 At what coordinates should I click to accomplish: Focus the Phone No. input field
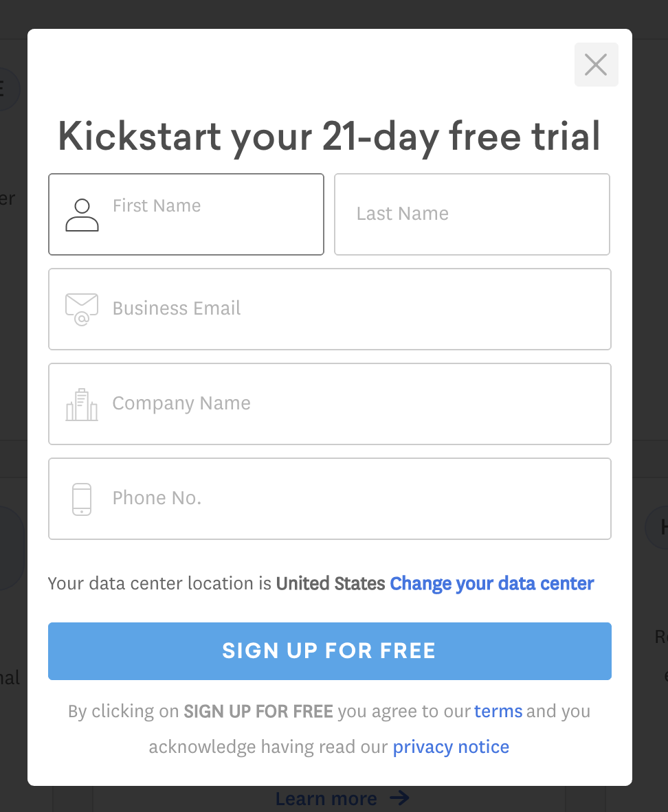tap(330, 499)
